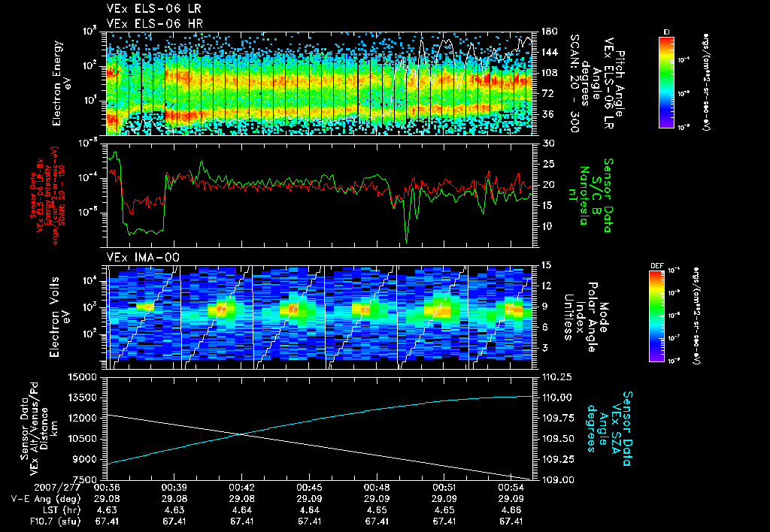The height and width of the screenshot is (532, 770).
Task: Click the 15000 km altitude tick
Action: tap(83, 377)
